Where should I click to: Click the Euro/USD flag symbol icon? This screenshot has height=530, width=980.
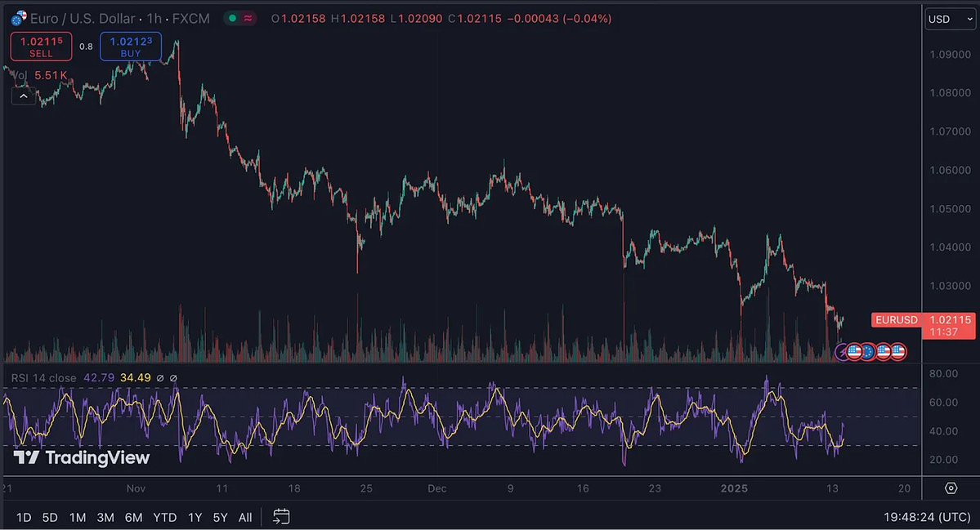18,17
